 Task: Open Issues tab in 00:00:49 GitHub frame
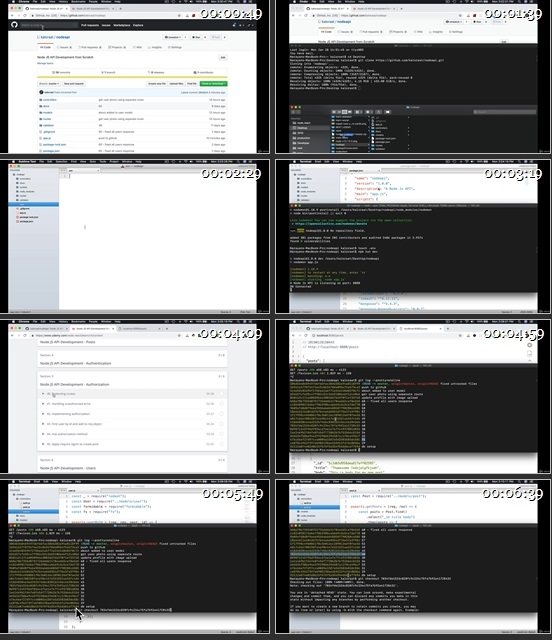[x=66, y=47]
